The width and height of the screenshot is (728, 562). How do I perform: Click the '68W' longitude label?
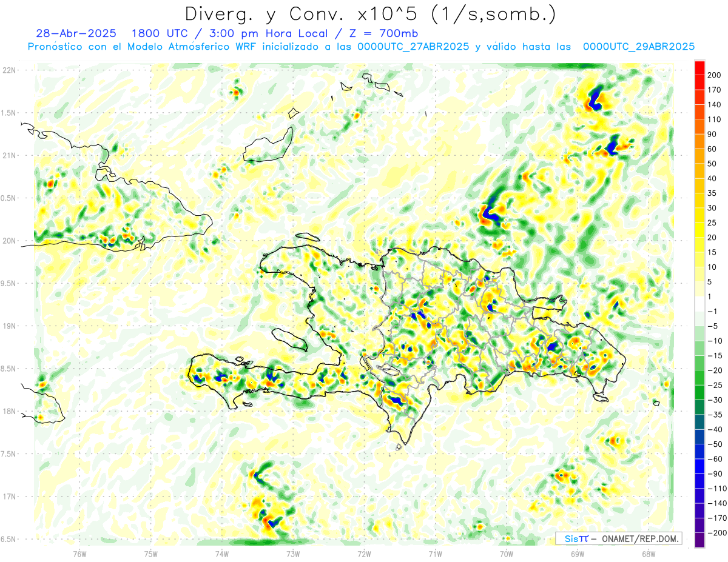649,554
